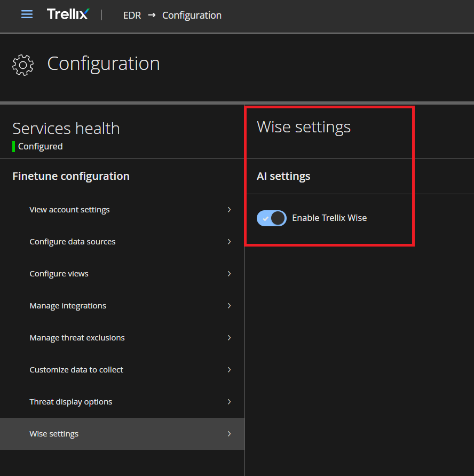Click the Finetune configuration heading
474x476 pixels.
(x=71, y=176)
